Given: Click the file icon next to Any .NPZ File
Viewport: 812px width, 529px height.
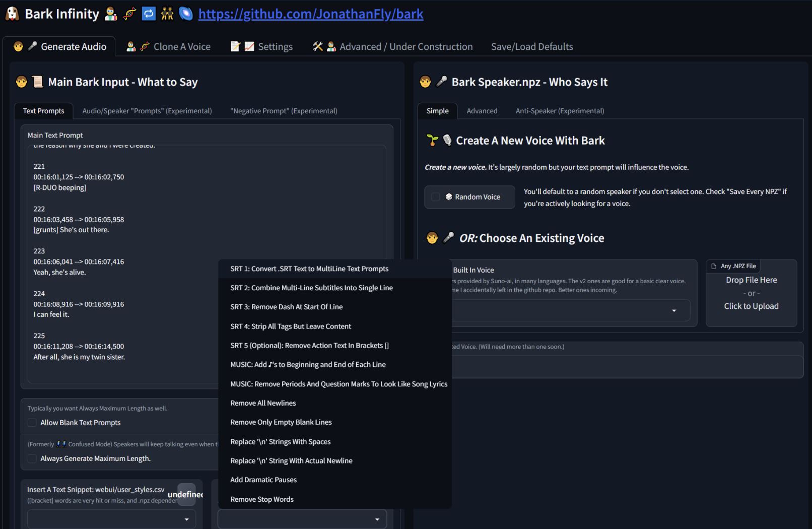Looking at the screenshot, I should pos(714,266).
